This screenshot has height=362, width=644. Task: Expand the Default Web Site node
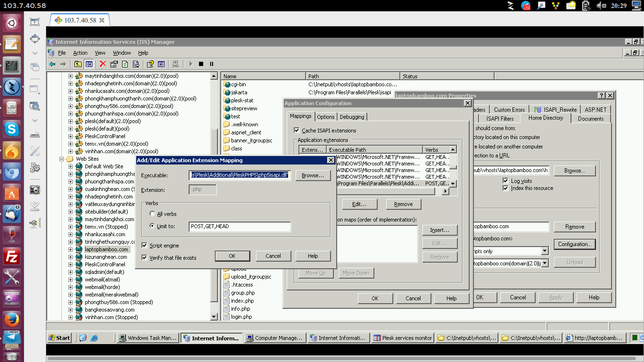[x=71, y=166]
